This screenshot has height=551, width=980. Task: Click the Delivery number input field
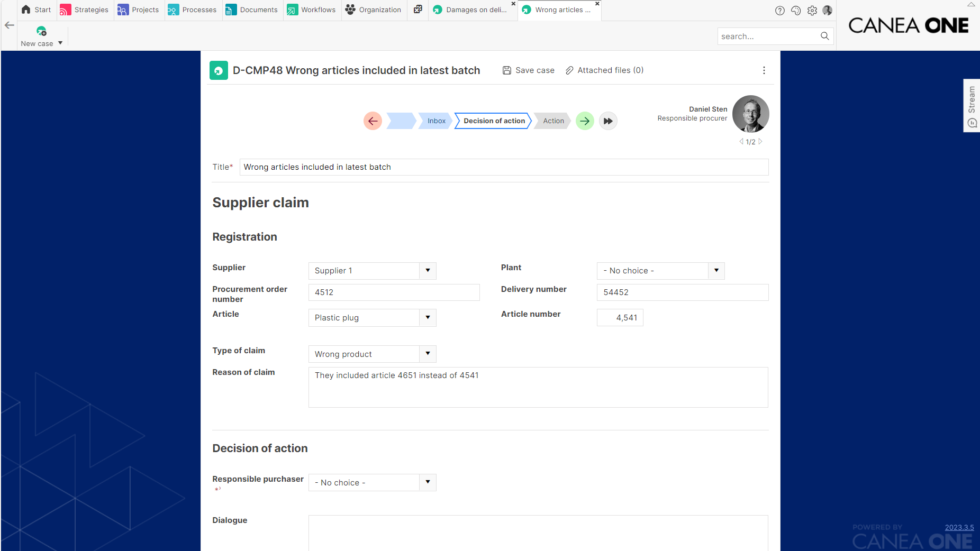click(682, 292)
